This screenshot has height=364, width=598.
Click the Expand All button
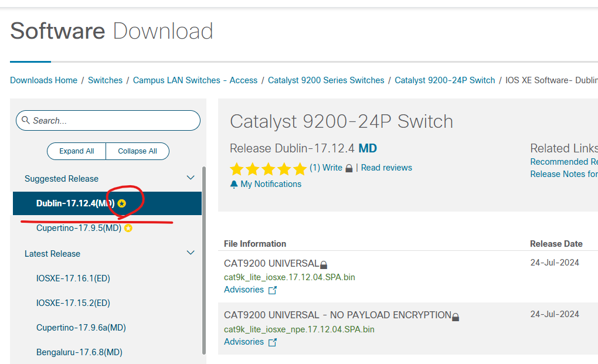point(76,151)
